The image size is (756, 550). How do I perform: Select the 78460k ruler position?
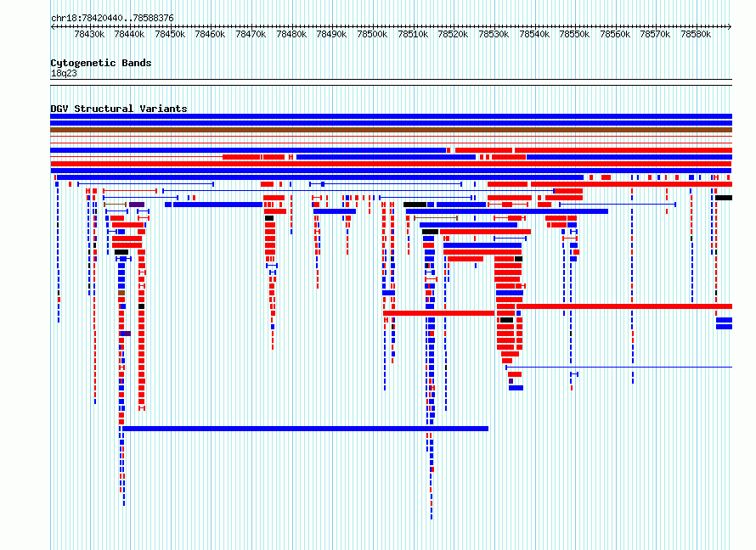[210, 34]
